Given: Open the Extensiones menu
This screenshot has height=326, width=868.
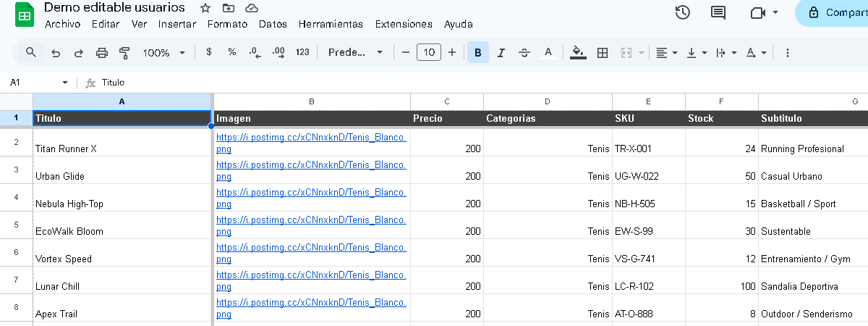Looking at the screenshot, I should 404,24.
